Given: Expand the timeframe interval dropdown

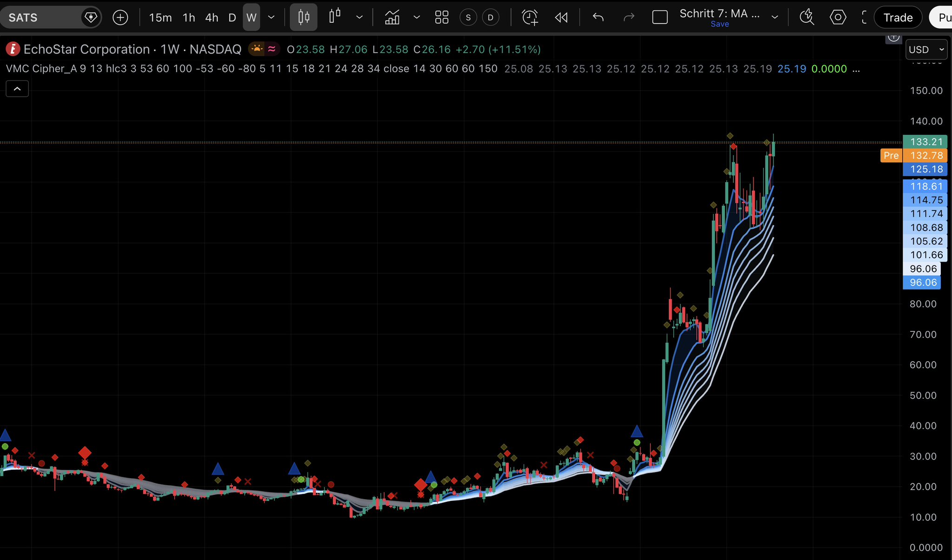Looking at the screenshot, I should [x=272, y=18].
